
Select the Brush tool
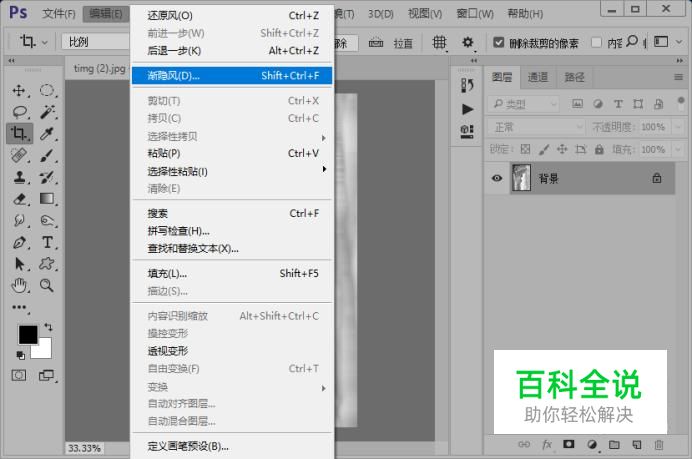pyautogui.click(x=47, y=155)
